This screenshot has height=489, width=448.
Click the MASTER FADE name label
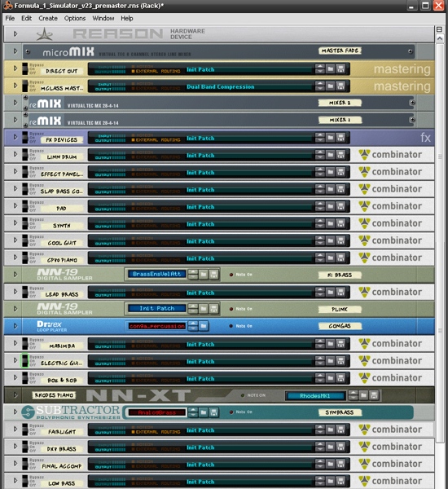(340, 51)
